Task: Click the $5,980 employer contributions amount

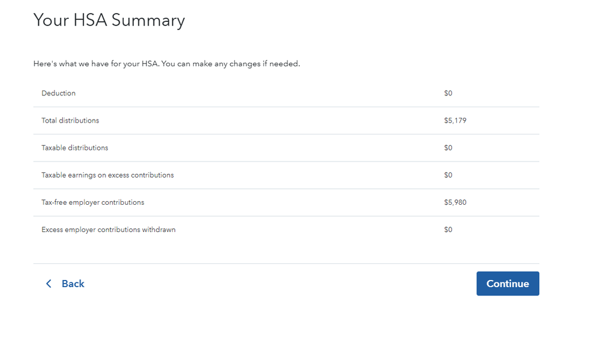Action: click(x=455, y=202)
